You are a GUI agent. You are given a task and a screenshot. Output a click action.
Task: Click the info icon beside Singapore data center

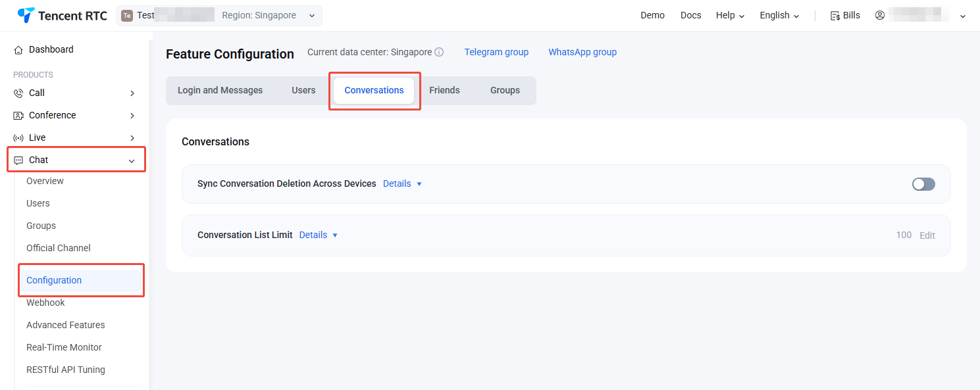(x=439, y=52)
